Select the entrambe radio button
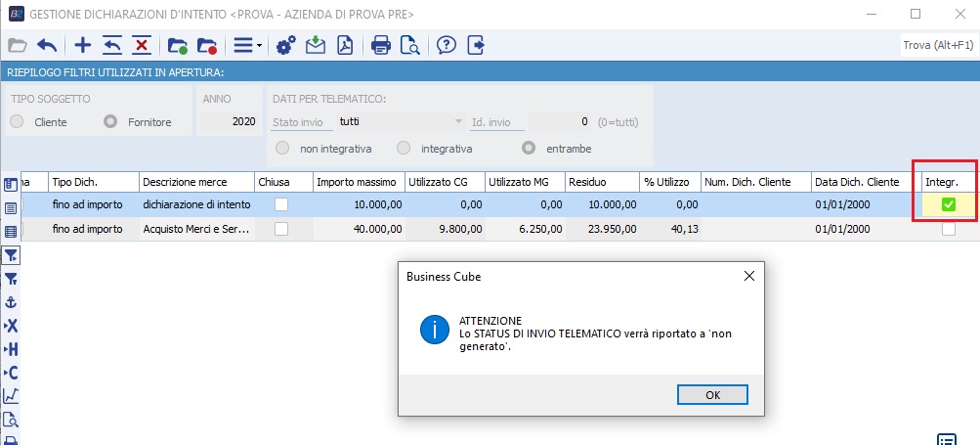This screenshot has height=445, width=980. pos(530,149)
